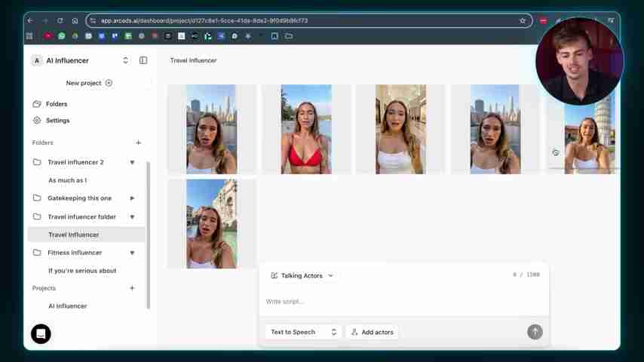The height and width of the screenshot is (362, 644).
Task: Click the New project button
Action: [x=89, y=83]
